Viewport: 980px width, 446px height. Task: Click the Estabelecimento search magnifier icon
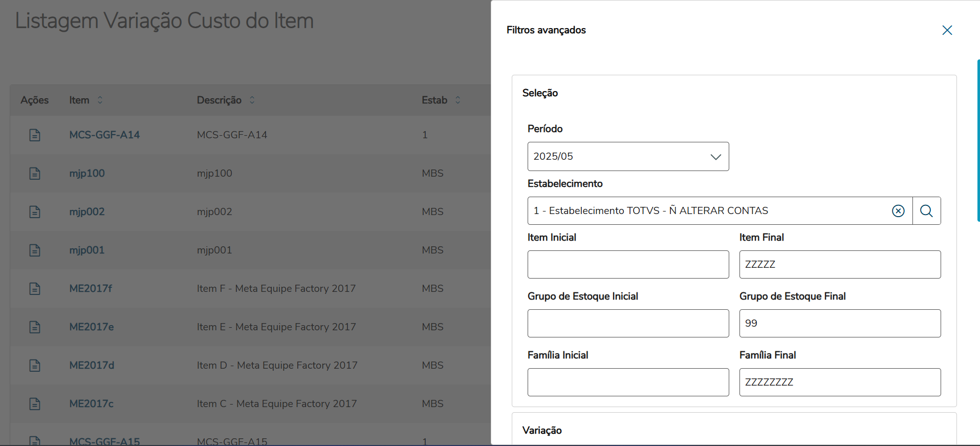(x=926, y=211)
